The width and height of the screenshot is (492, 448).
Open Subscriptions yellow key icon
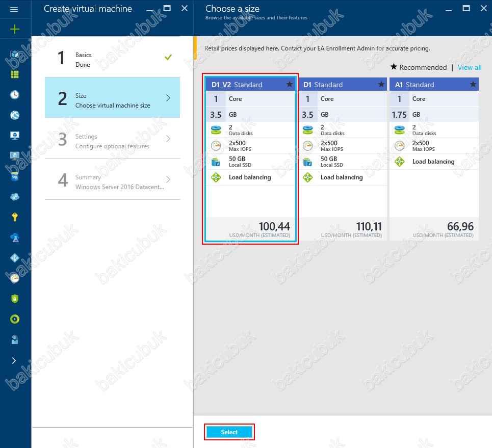(x=14, y=217)
